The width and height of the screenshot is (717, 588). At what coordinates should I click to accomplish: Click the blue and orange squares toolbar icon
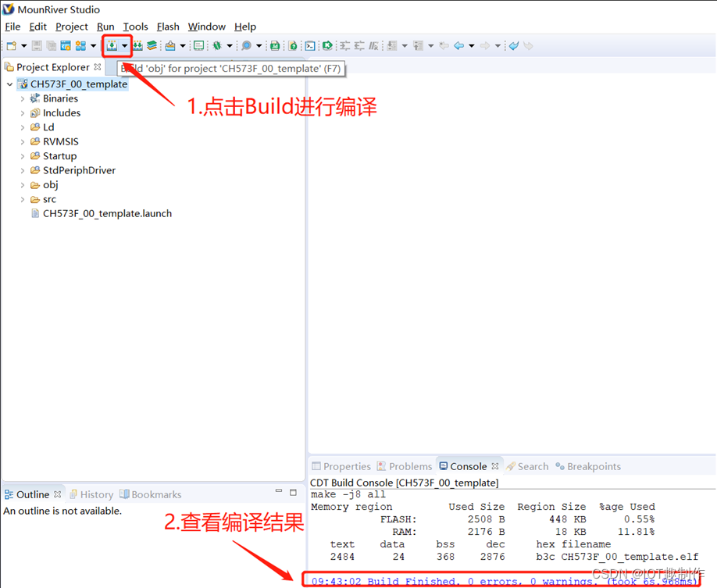(x=81, y=46)
